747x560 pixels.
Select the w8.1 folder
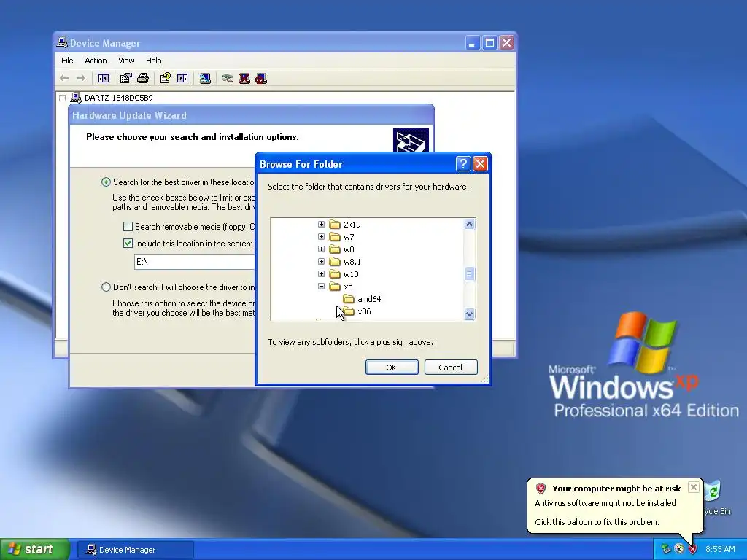pos(352,262)
